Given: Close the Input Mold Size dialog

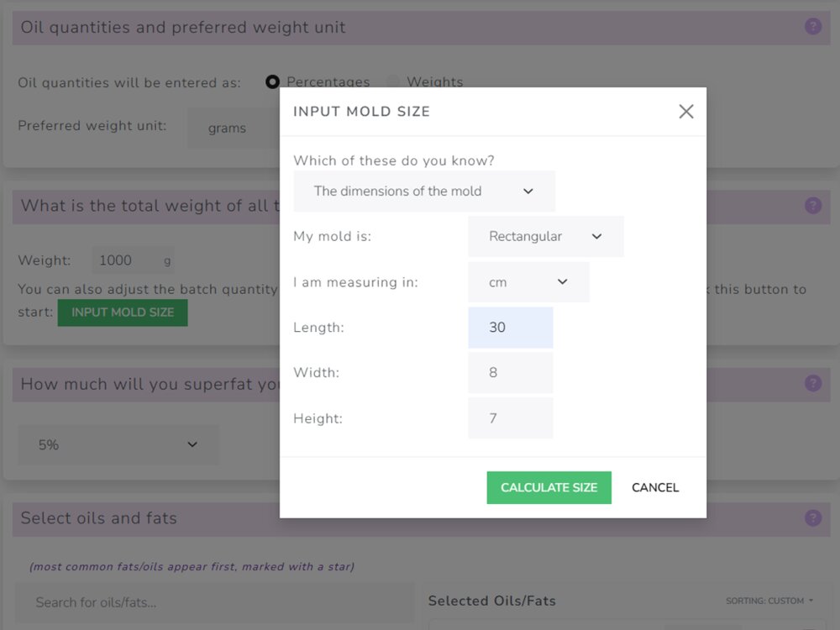Looking at the screenshot, I should (686, 112).
